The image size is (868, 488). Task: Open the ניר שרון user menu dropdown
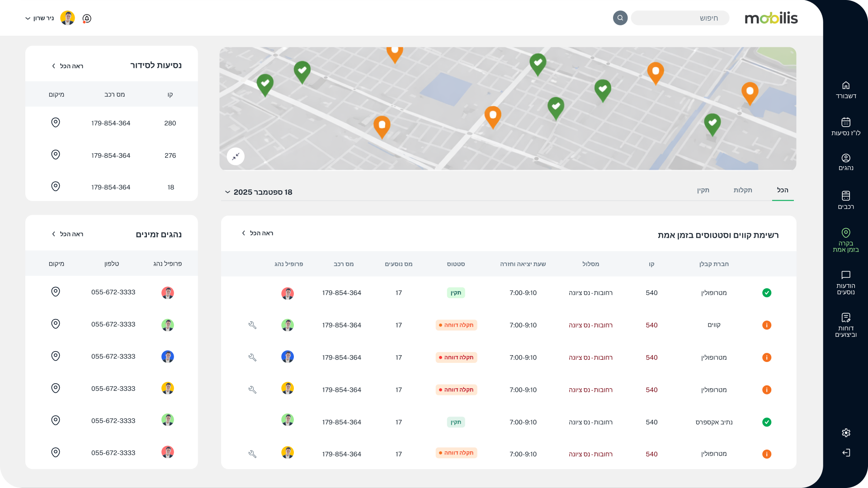point(40,19)
